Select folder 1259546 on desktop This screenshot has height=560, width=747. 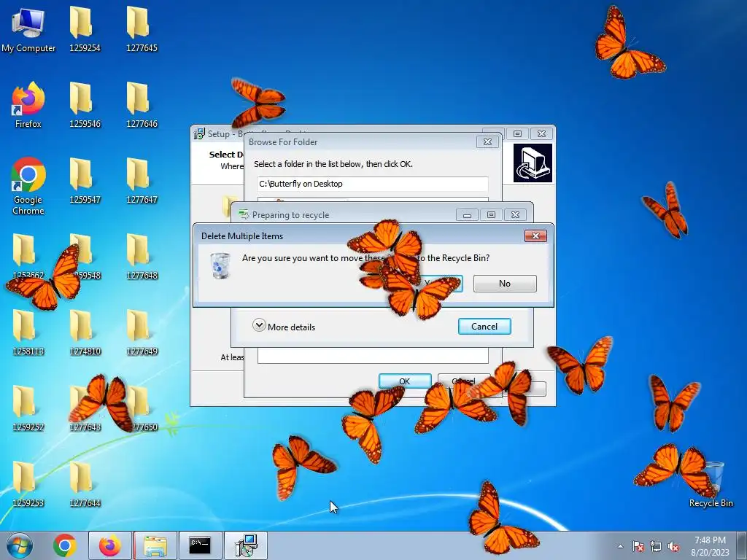point(85,105)
